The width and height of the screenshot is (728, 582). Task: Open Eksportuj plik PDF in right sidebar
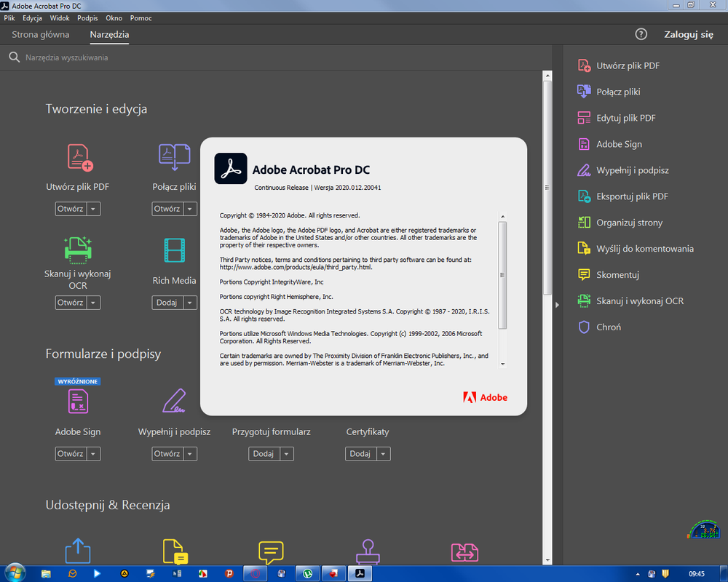[623, 196]
